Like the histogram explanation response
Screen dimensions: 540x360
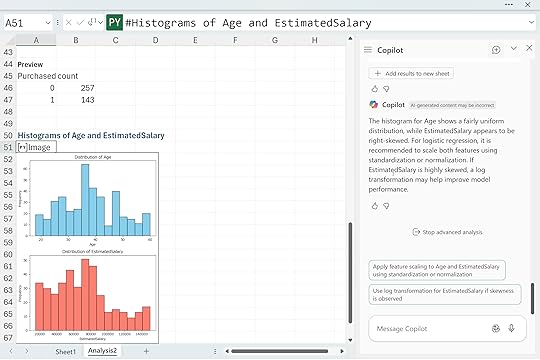coord(375,206)
